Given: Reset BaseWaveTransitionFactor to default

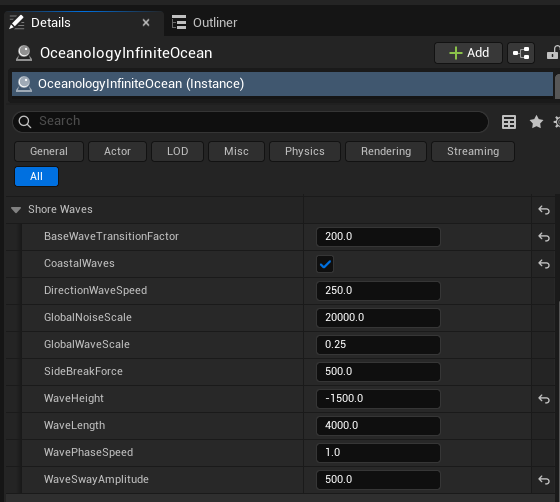Looking at the screenshot, I should click(x=544, y=237).
